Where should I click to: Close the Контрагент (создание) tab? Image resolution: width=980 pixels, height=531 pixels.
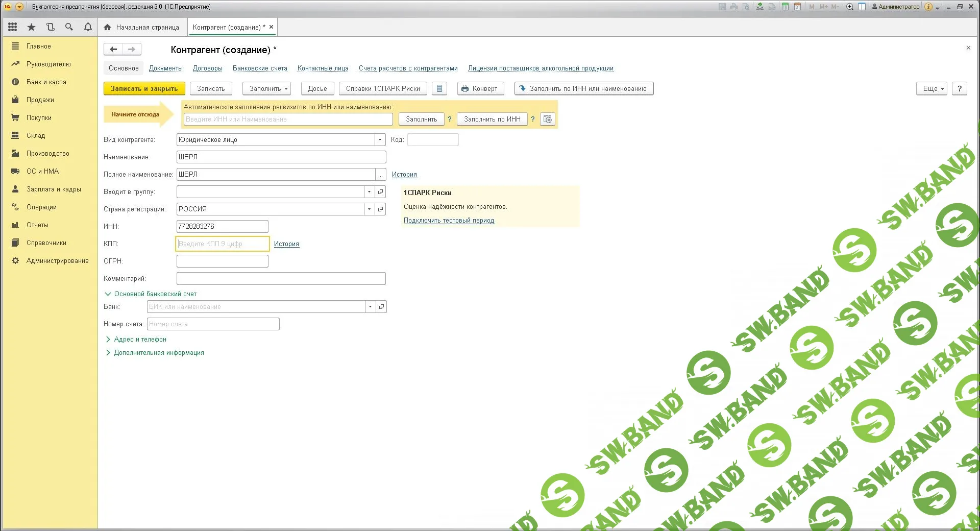pyautogui.click(x=272, y=27)
